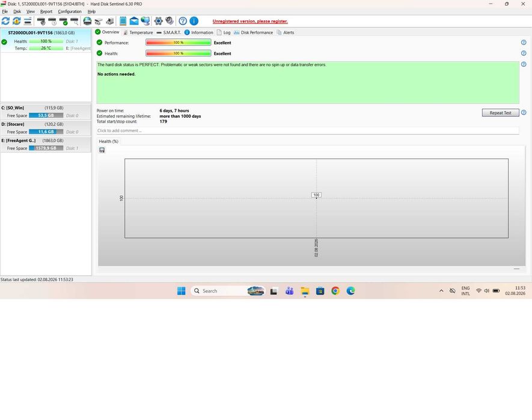This screenshot has height=420, width=532.
Task: Open Microsoft Store from the taskbar
Action: click(320, 291)
